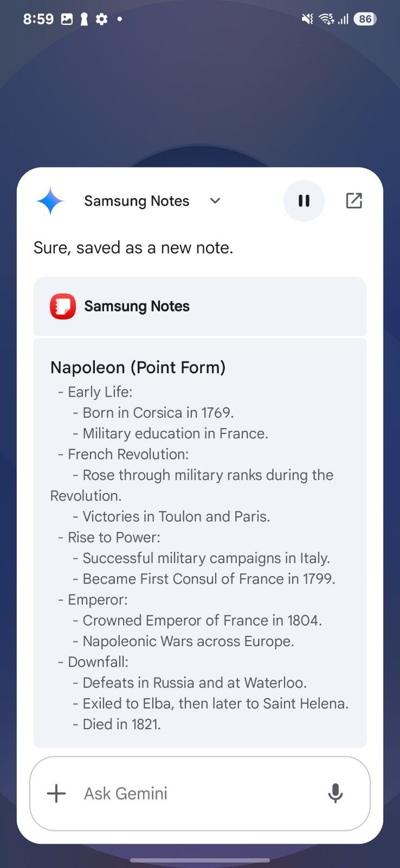
Task: Tap the muted sound status icon
Action: [307, 19]
